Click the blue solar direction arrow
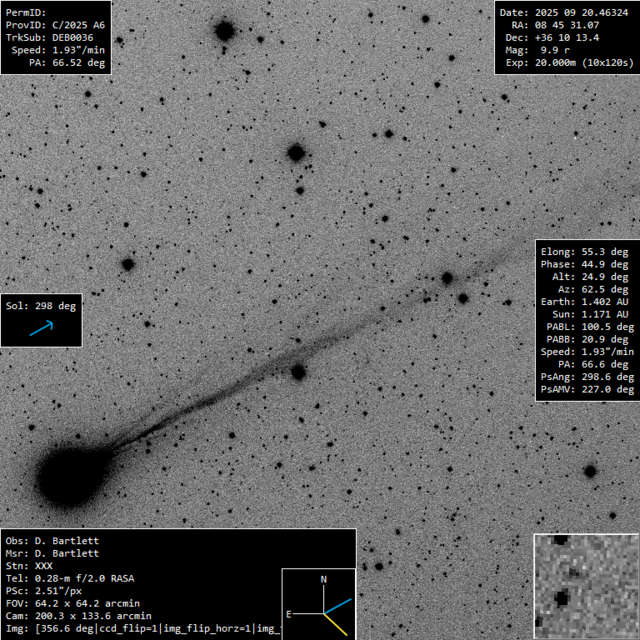This screenshot has height=640, width=640. coord(40,328)
